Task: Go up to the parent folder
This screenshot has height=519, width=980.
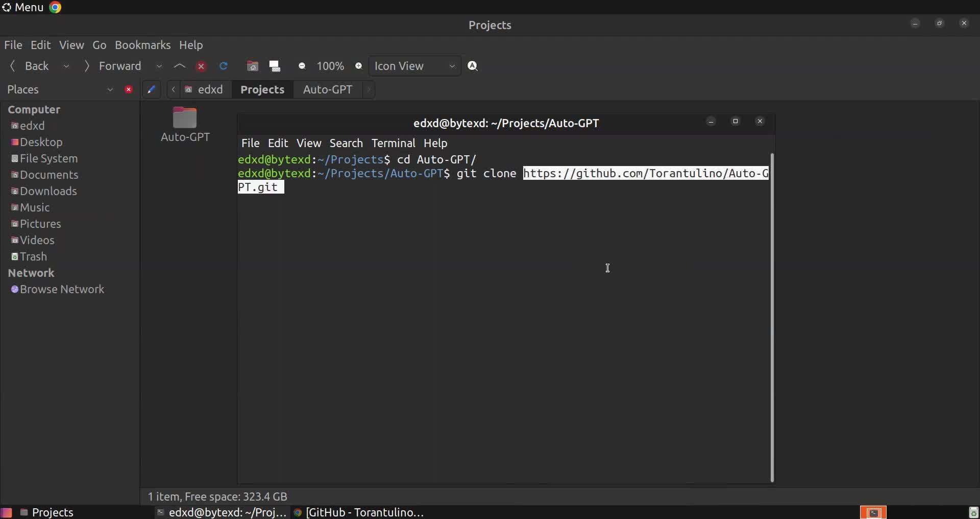Action: [180, 66]
